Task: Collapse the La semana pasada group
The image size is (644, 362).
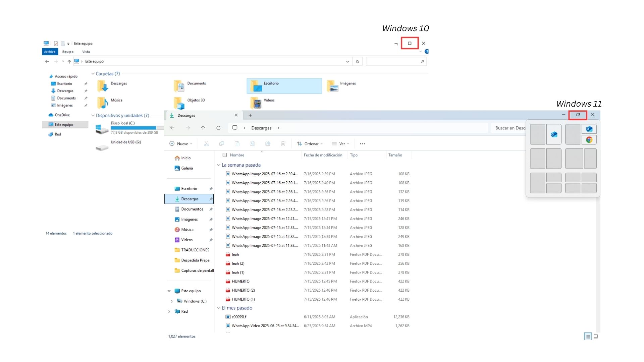Action: pos(219,165)
